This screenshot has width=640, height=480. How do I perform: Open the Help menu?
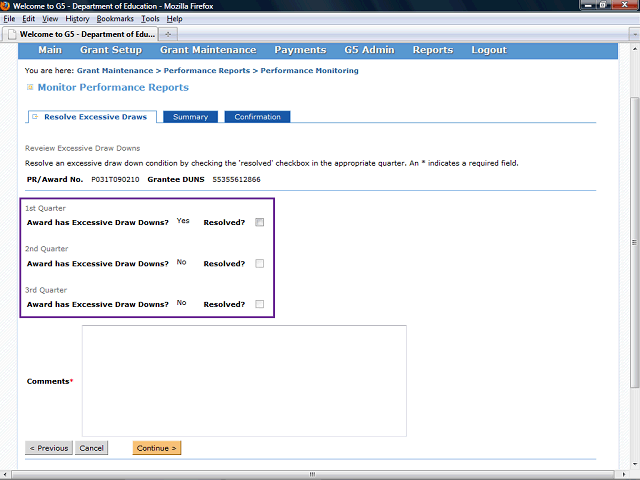tap(174, 19)
